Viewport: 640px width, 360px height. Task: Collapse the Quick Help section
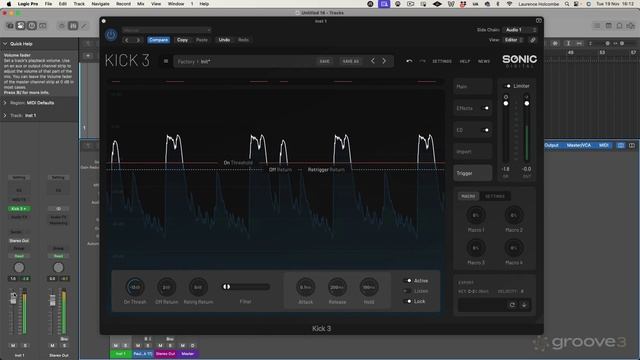[x=5, y=44]
